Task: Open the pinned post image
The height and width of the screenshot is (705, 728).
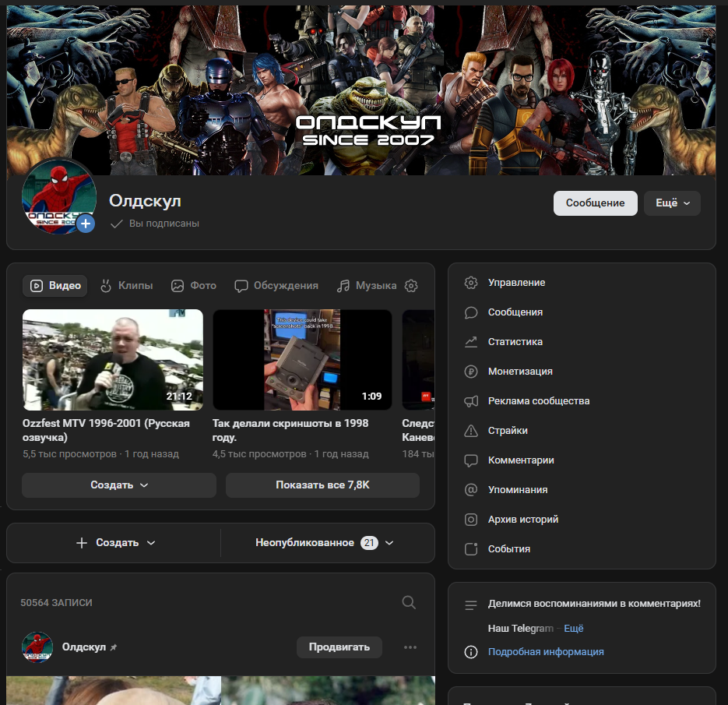Action: 220,691
